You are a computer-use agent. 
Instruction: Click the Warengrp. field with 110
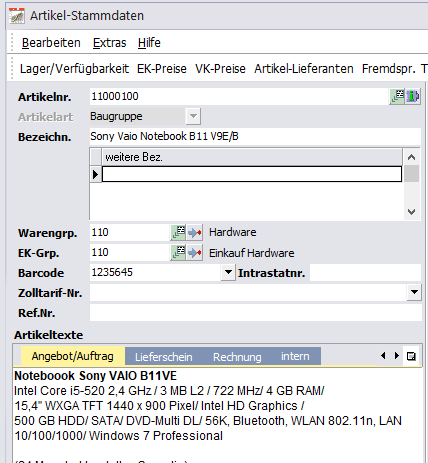point(130,232)
